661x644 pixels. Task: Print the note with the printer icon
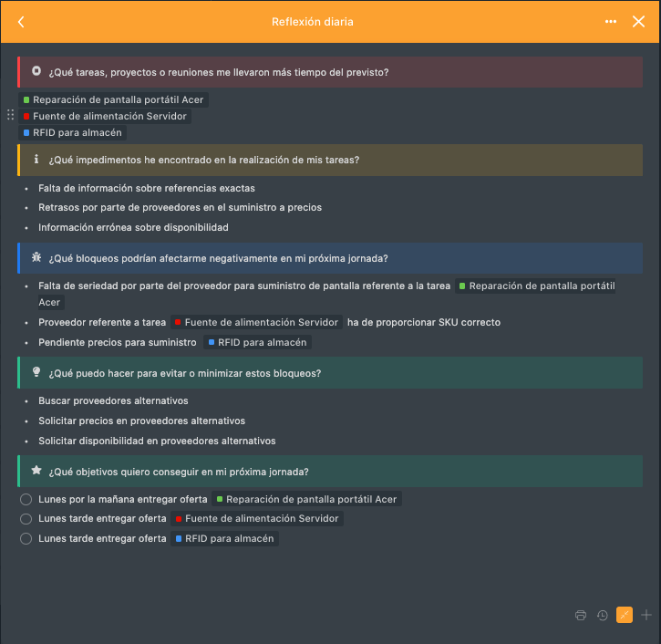point(581,615)
